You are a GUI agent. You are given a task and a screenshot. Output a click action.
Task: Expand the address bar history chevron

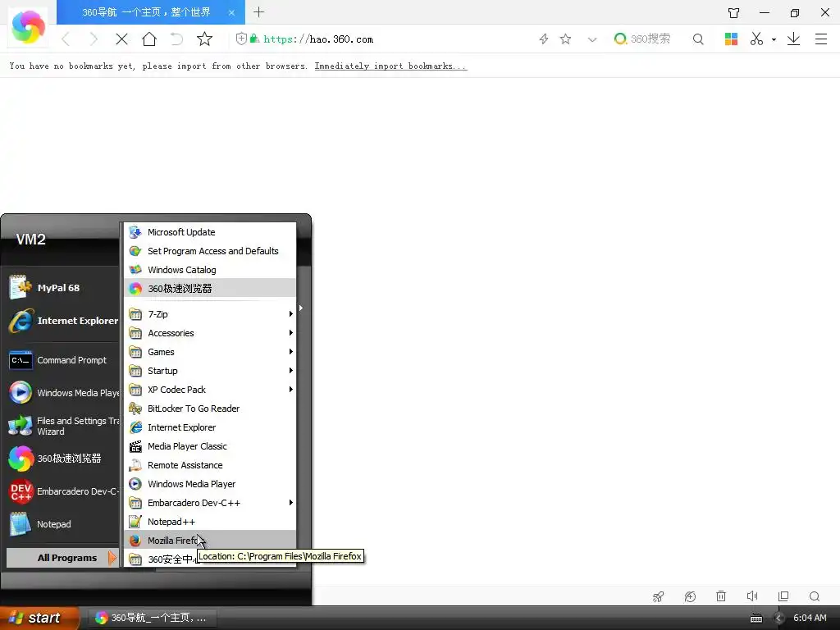click(592, 39)
